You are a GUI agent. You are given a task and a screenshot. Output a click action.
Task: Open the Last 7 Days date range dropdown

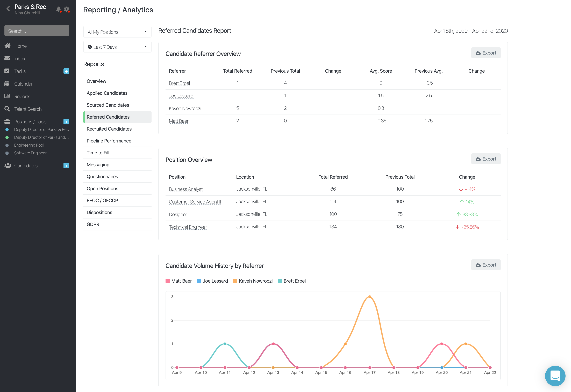pyautogui.click(x=117, y=47)
